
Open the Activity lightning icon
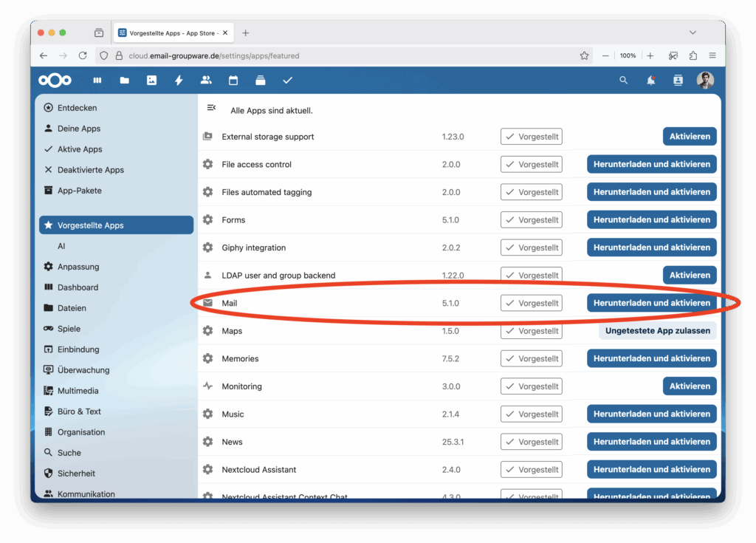coord(179,80)
